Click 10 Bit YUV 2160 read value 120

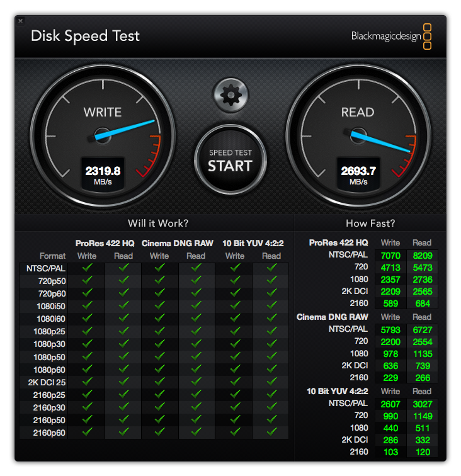(423, 452)
